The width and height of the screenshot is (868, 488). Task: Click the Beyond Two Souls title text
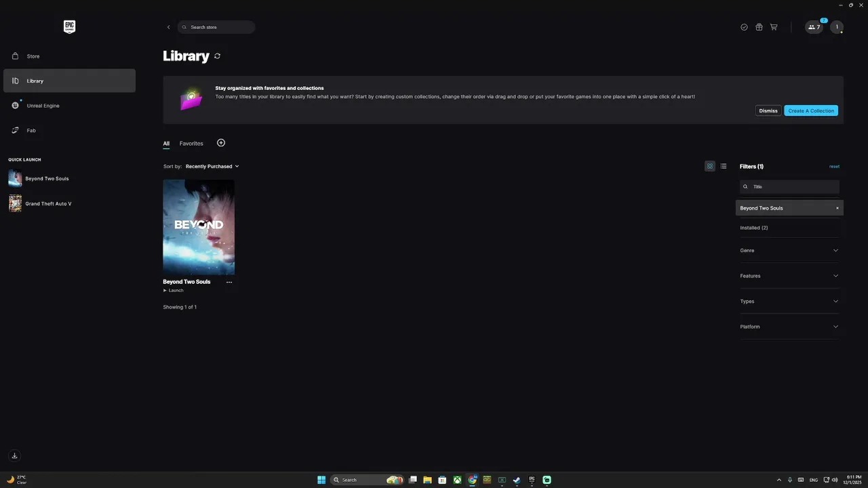[186, 282]
